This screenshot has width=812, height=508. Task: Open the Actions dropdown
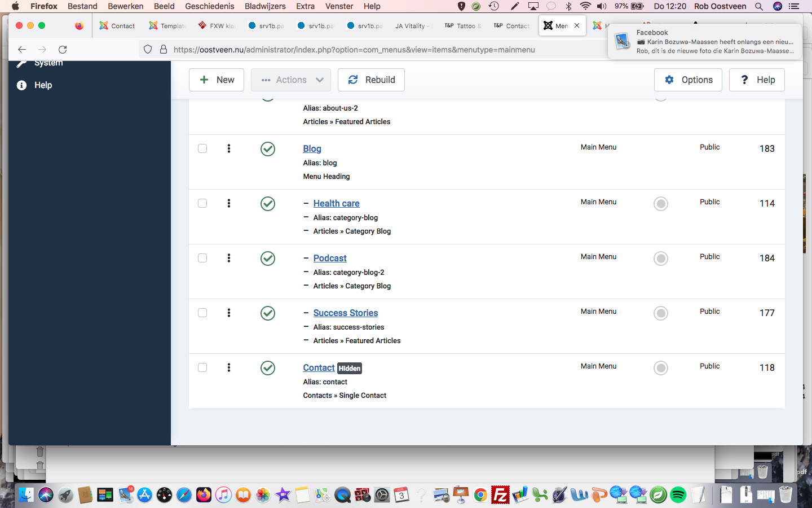292,80
